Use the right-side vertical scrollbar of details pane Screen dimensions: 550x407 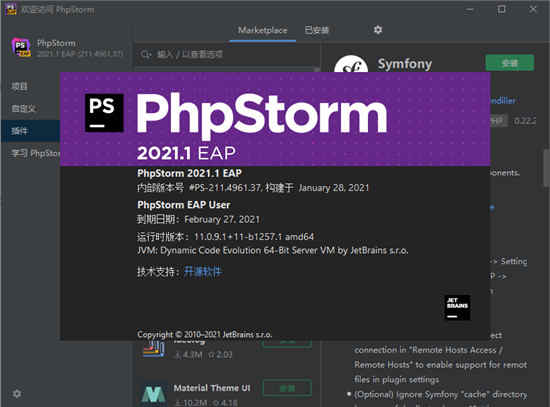click(x=547, y=168)
